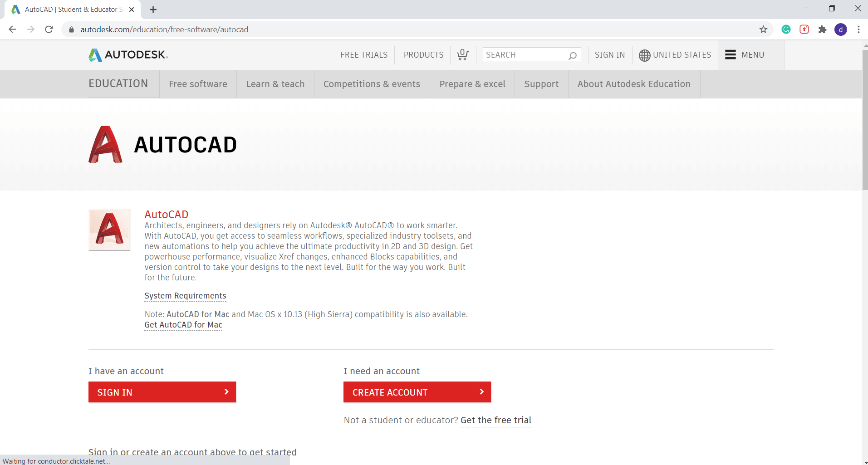Open the browser Extensions puzzle menu
The height and width of the screenshot is (465, 868).
(x=822, y=29)
